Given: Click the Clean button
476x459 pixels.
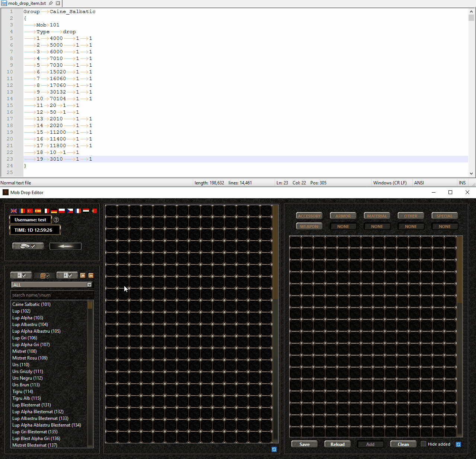Looking at the screenshot, I should (x=403, y=444).
